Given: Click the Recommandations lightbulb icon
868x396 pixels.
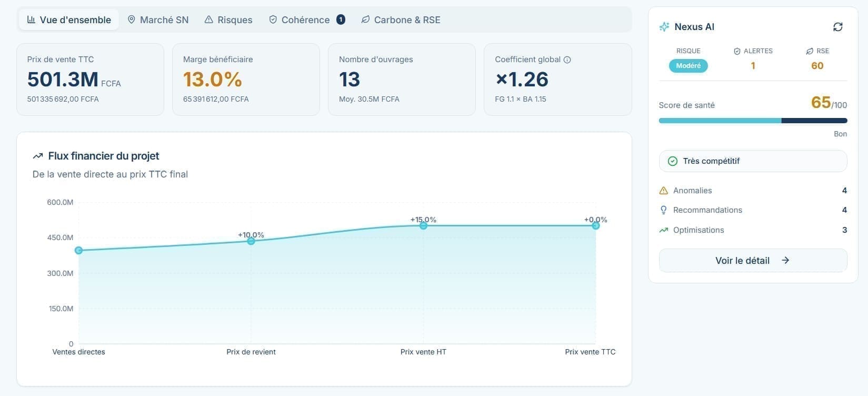Looking at the screenshot, I should pyautogui.click(x=664, y=210).
